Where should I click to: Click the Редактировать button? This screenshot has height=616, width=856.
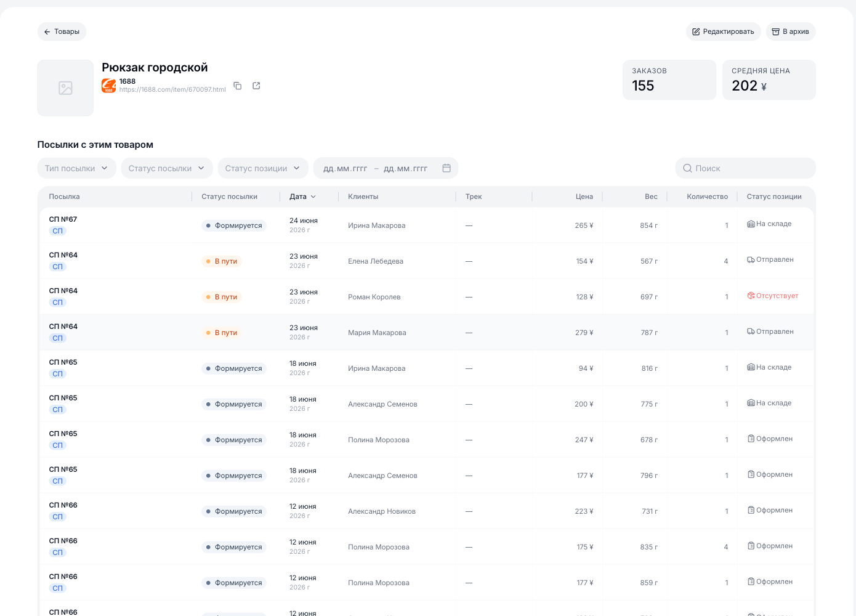(723, 31)
